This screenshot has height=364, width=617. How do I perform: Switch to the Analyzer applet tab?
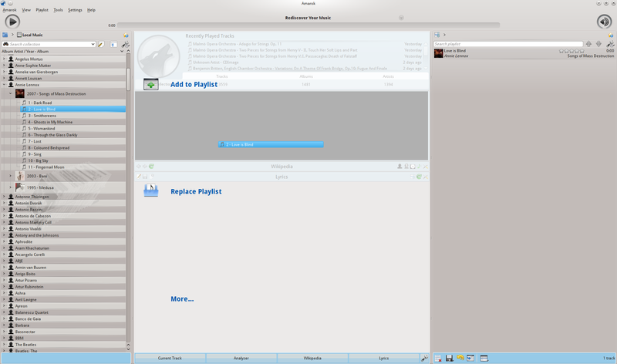tap(241, 358)
